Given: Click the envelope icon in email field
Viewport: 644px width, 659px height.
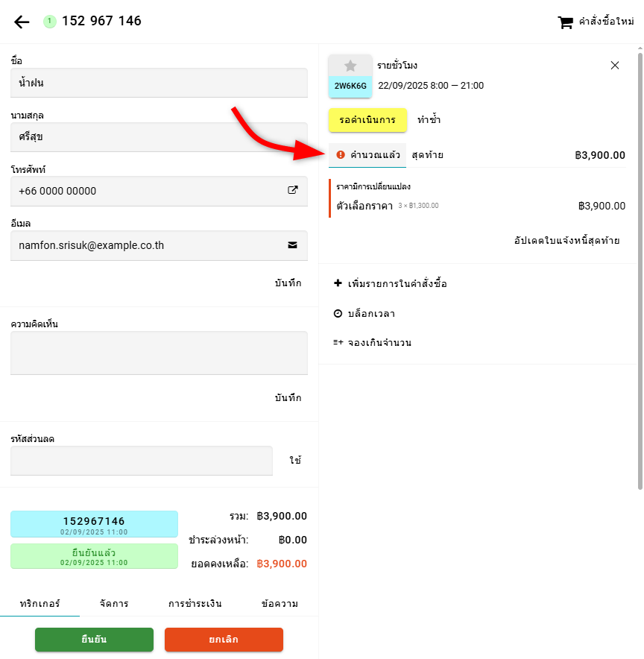Looking at the screenshot, I should point(293,244).
